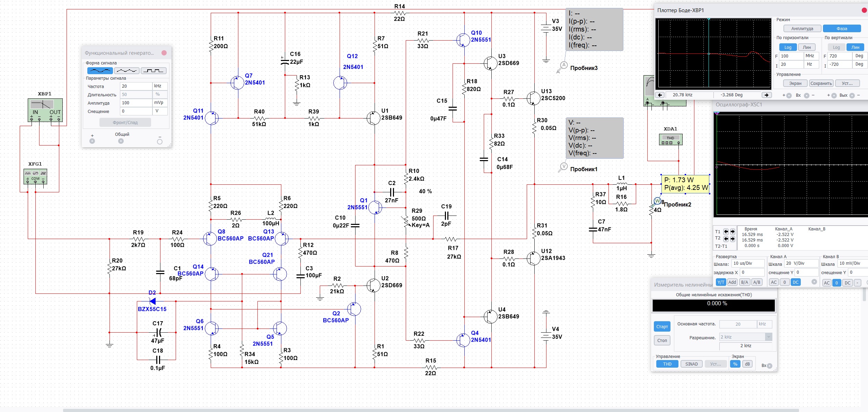868x412 pixels.
Task: Switch distortion analyzer to SINAD mode
Action: coord(691,364)
